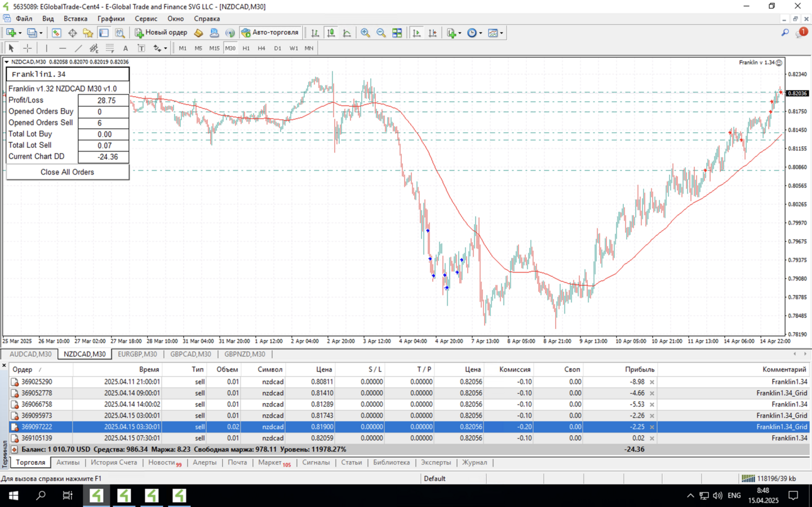The image size is (812, 507).
Task: Click the Новый ордер toolbar button
Action: (161, 33)
